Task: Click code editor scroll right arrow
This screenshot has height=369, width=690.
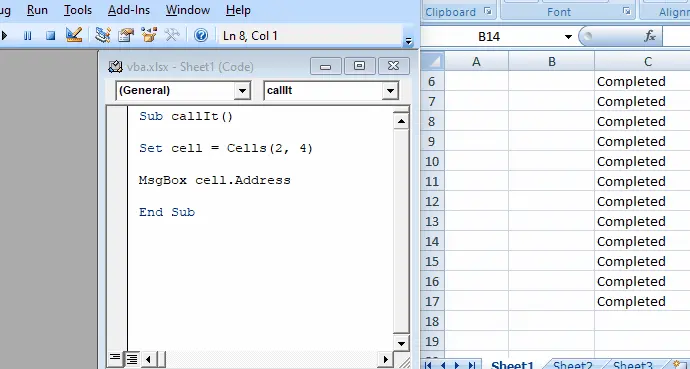Action: tap(386, 359)
